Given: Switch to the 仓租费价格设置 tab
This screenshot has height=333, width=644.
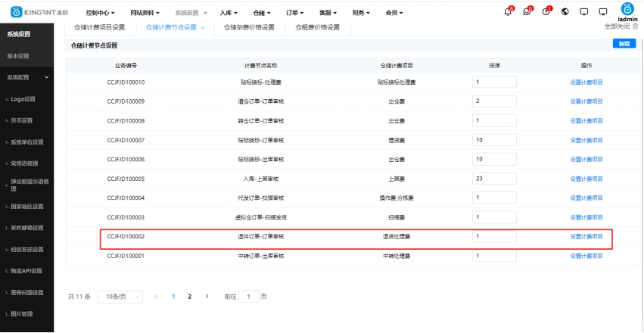Looking at the screenshot, I should tap(318, 27).
